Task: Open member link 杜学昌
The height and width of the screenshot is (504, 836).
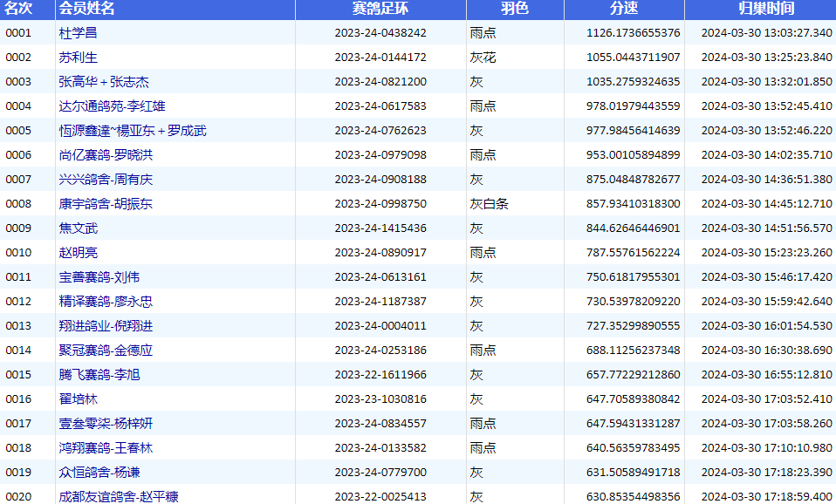Action: point(78,33)
